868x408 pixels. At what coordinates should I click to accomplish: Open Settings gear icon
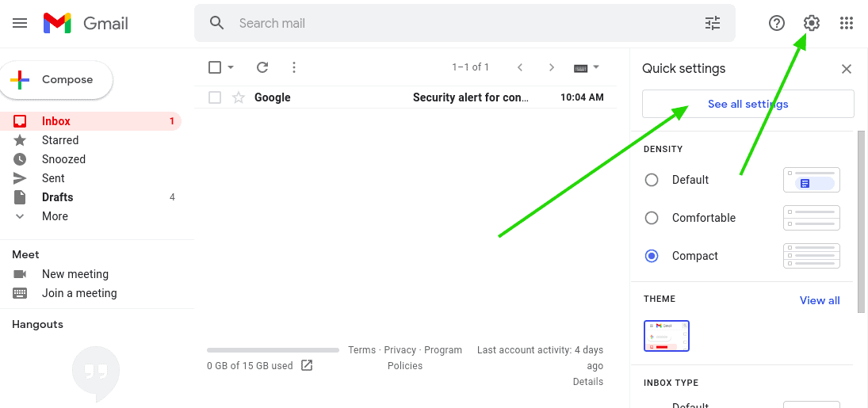[x=812, y=23]
